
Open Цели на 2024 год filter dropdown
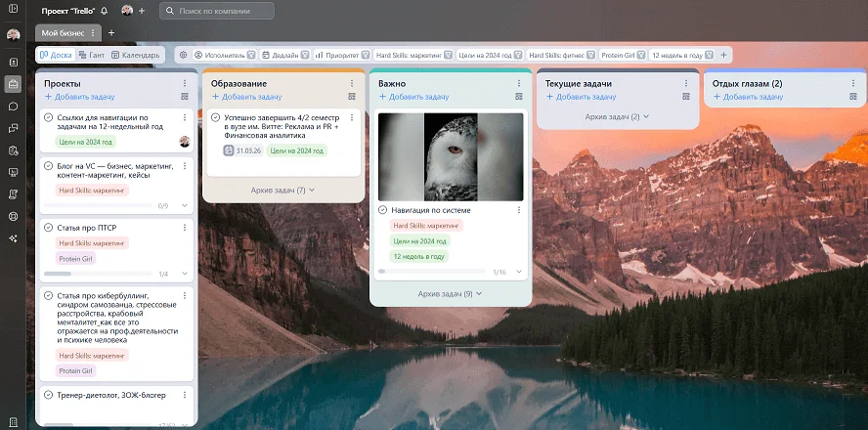490,55
